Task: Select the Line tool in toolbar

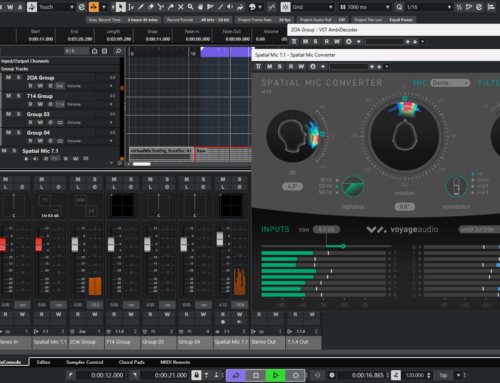Action: pos(220,7)
